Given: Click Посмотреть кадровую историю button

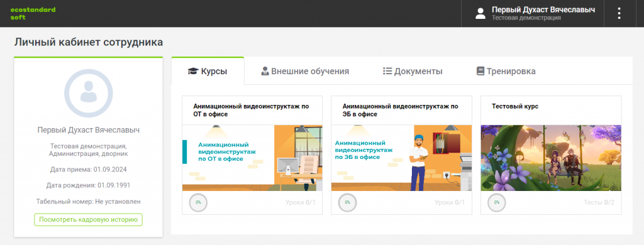Looking at the screenshot, I should (88, 219).
